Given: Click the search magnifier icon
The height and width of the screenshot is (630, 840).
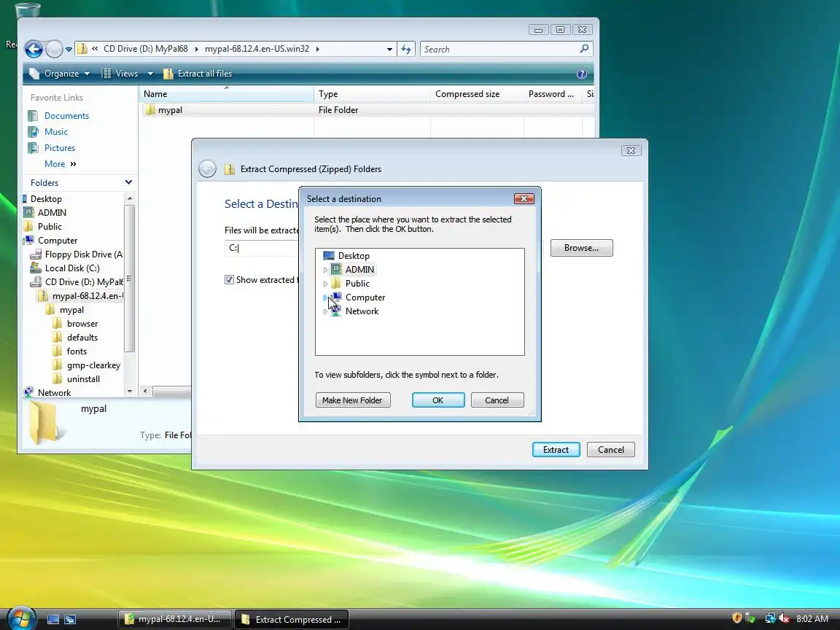Looking at the screenshot, I should pyautogui.click(x=584, y=49).
